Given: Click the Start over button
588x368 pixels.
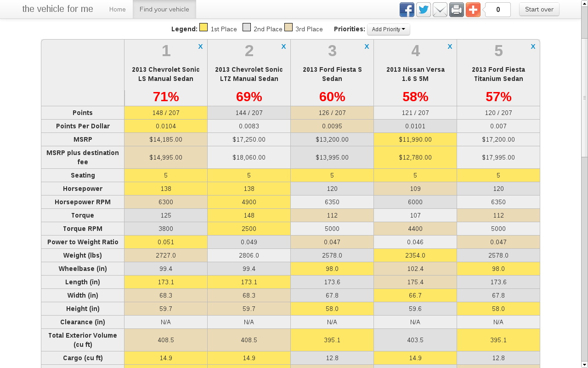Looking at the screenshot, I should [539, 9].
